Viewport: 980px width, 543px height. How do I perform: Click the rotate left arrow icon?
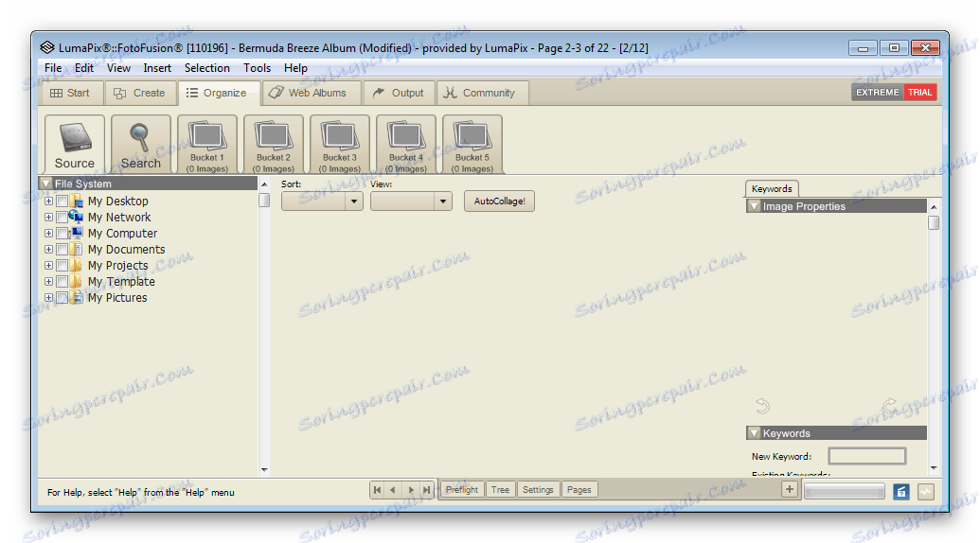coord(762,406)
